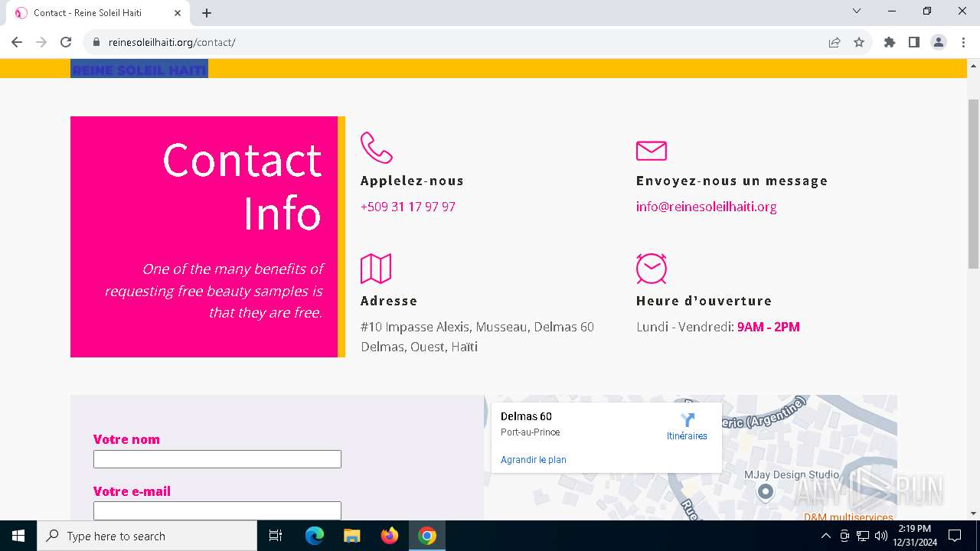Open the browser side panel
Viewport: 980px width, 551px height.
(914, 42)
